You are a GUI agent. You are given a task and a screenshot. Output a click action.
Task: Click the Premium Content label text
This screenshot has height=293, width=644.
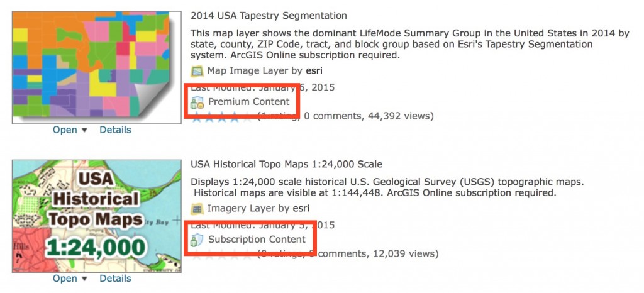click(x=249, y=102)
